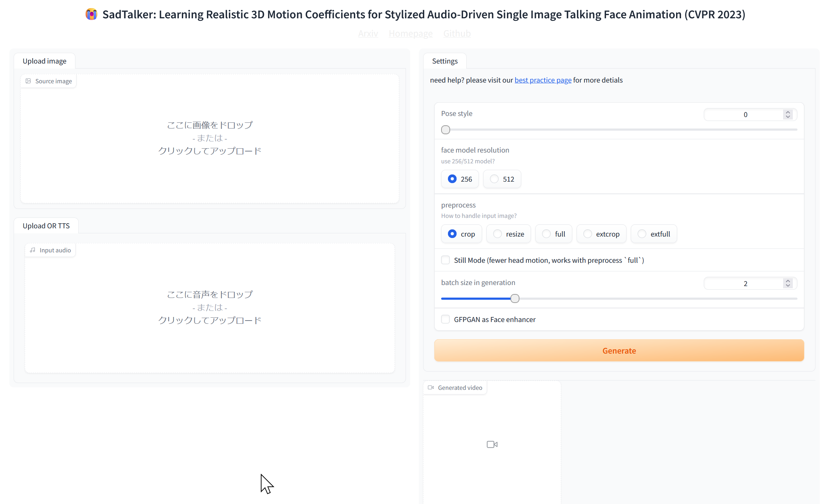The width and height of the screenshot is (837, 504).
Task: Open the best practice page link
Action: pos(543,80)
